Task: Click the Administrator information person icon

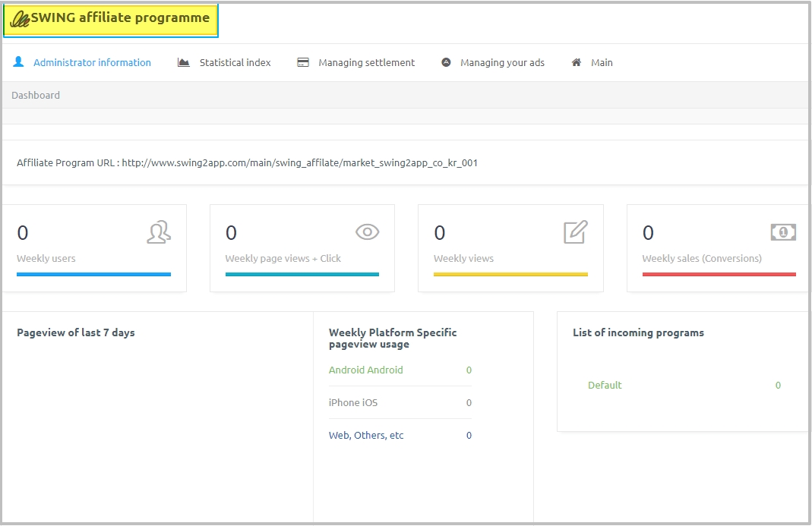Action: point(18,62)
